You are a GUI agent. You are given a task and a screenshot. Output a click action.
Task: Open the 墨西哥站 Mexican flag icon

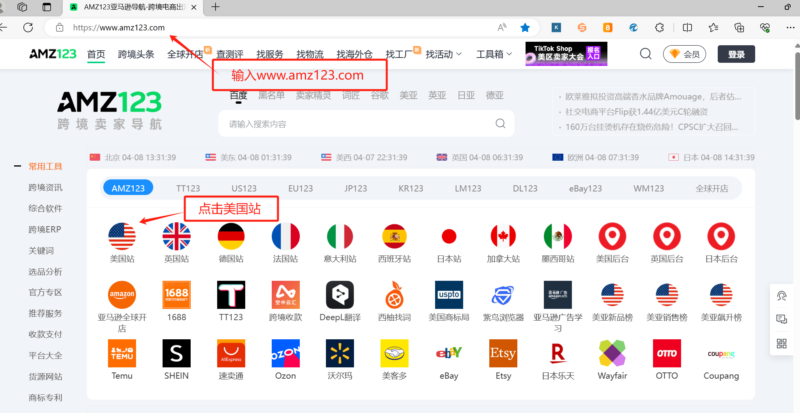tap(558, 236)
